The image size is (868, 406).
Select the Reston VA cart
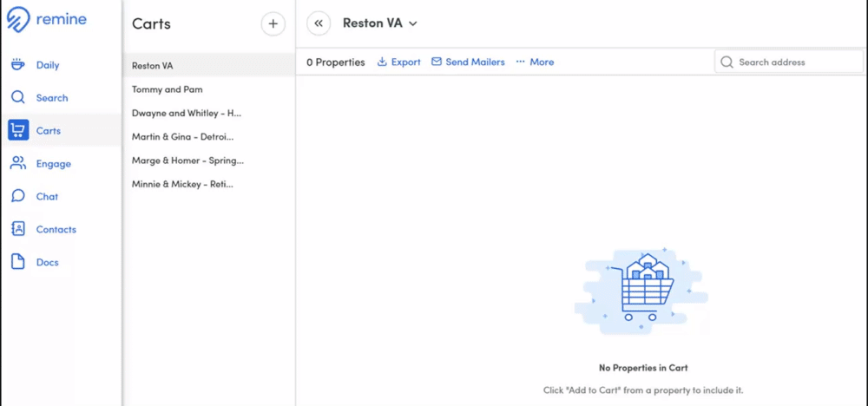pyautogui.click(x=208, y=65)
